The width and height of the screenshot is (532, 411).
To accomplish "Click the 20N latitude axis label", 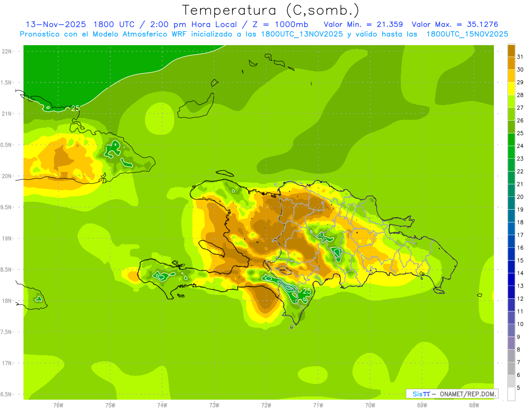I will click(8, 176).
